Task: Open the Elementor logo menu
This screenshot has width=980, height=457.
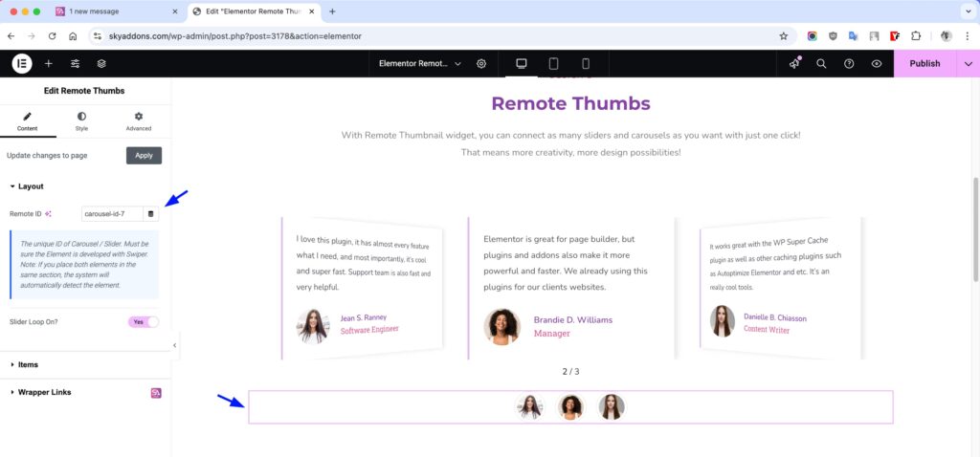Action: 22,64
